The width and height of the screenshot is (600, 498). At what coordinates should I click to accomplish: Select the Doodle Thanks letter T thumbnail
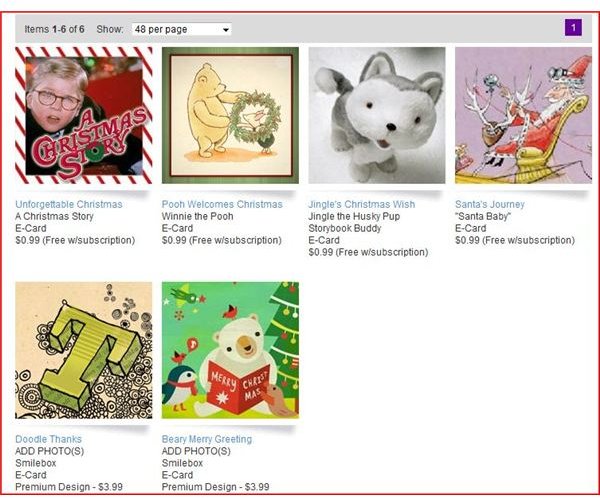tap(83, 350)
